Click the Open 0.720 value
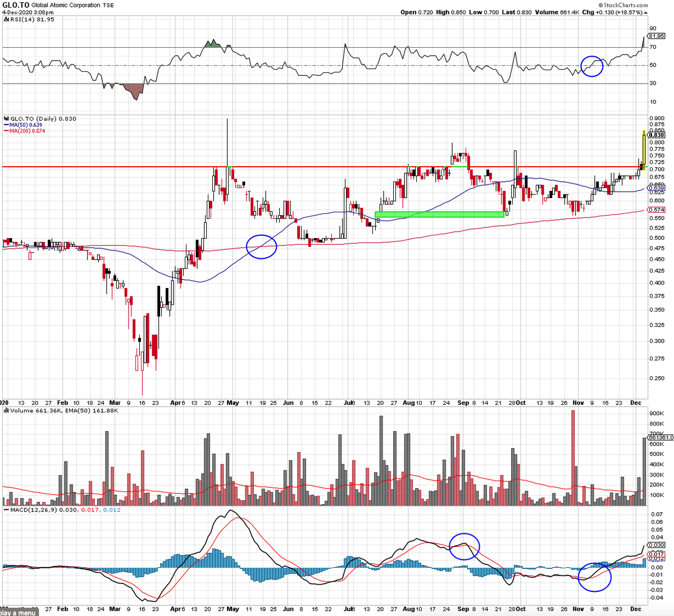Screen dimensions: 674x616 click(x=416, y=12)
